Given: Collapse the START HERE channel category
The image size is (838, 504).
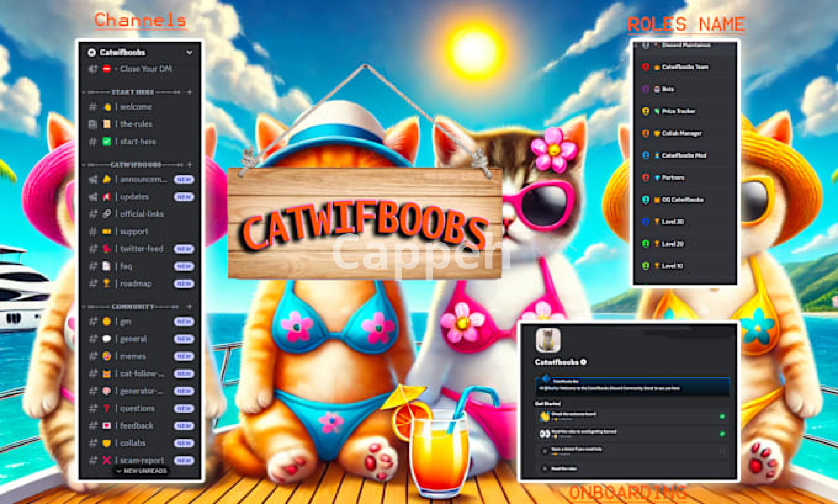Looking at the screenshot, I should coord(133,92).
